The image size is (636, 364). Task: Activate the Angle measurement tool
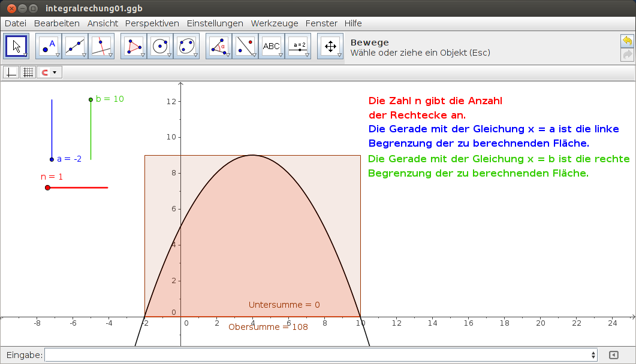[x=218, y=46]
